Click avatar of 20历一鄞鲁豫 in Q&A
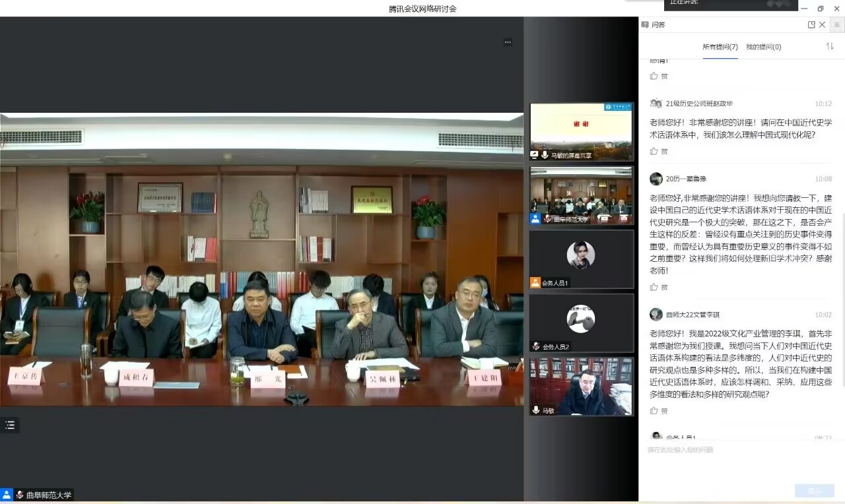 (656, 179)
